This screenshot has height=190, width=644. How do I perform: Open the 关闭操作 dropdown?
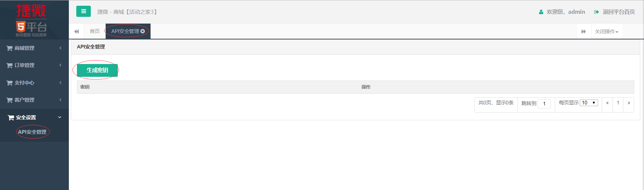pos(607,31)
